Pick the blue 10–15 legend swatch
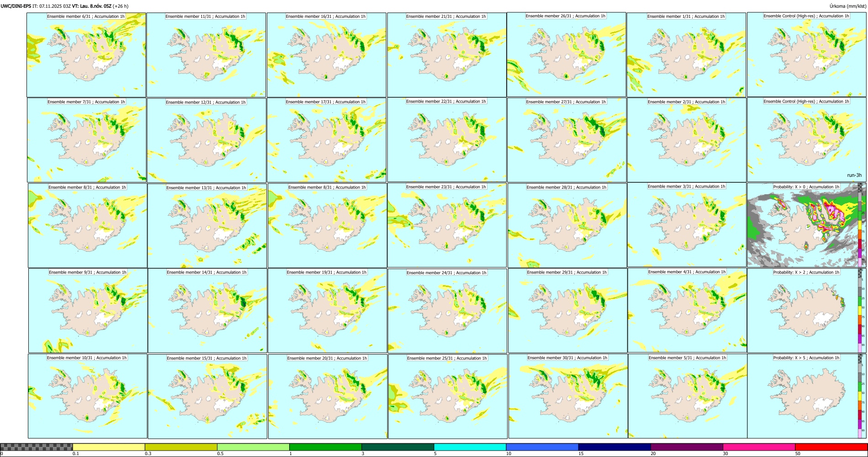This screenshot has height=457, width=868. point(542,447)
